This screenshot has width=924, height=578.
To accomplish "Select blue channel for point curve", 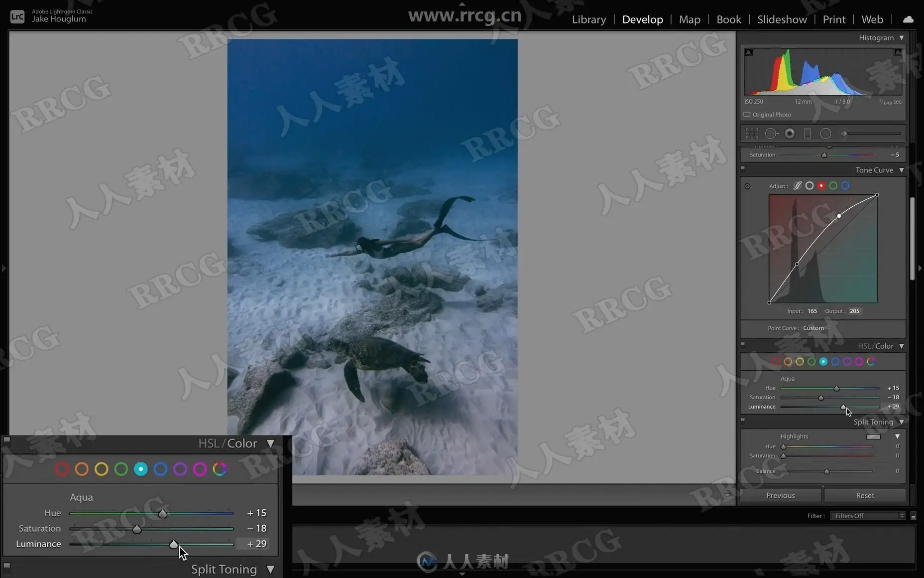I will point(845,185).
